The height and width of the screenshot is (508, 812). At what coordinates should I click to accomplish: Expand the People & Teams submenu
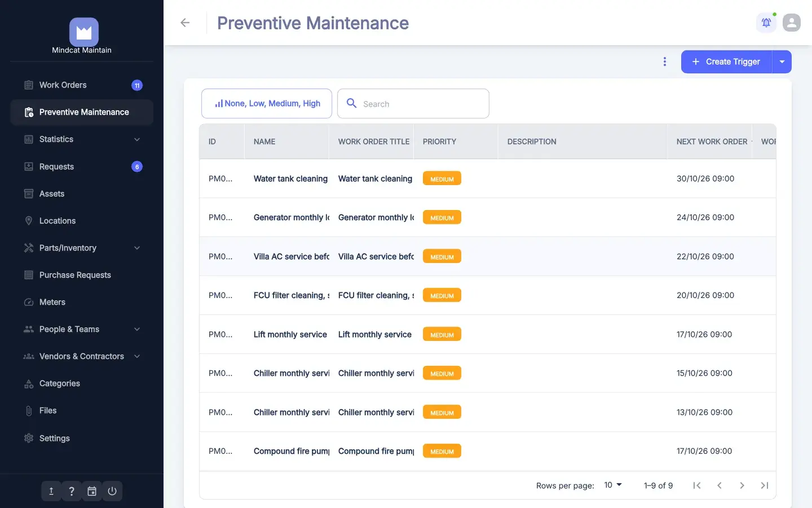[137, 329]
